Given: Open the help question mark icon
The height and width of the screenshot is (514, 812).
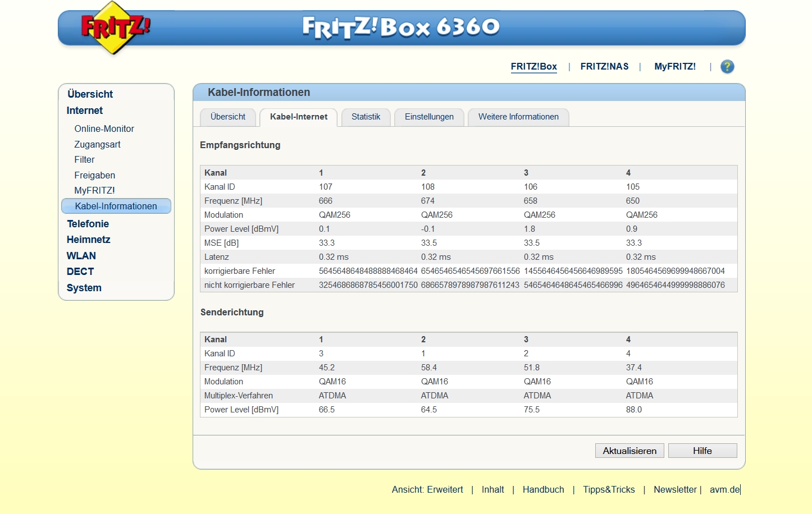Looking at the screenshot, I should 727,67.
